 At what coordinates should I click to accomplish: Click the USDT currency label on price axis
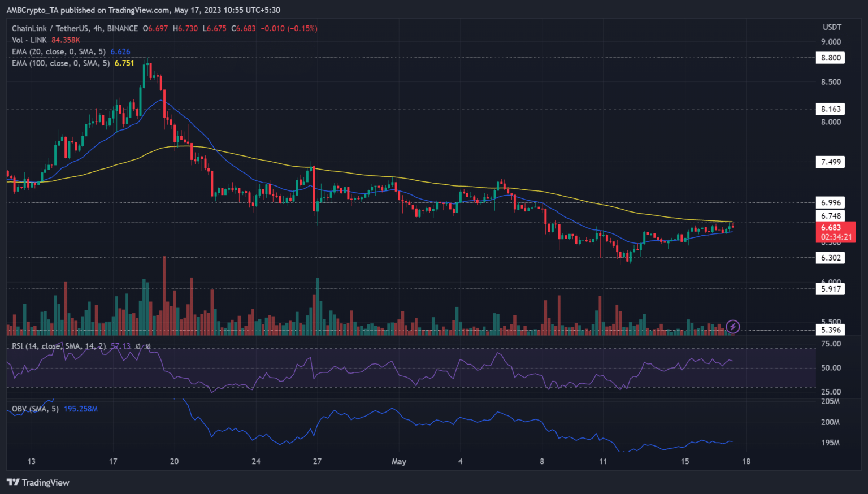tap(832, 27)
